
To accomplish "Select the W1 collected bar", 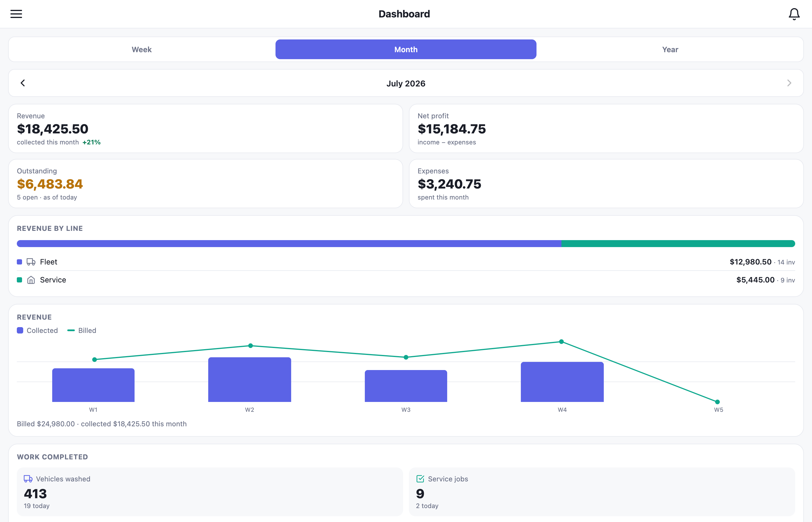I will click(x=93, y=385).
